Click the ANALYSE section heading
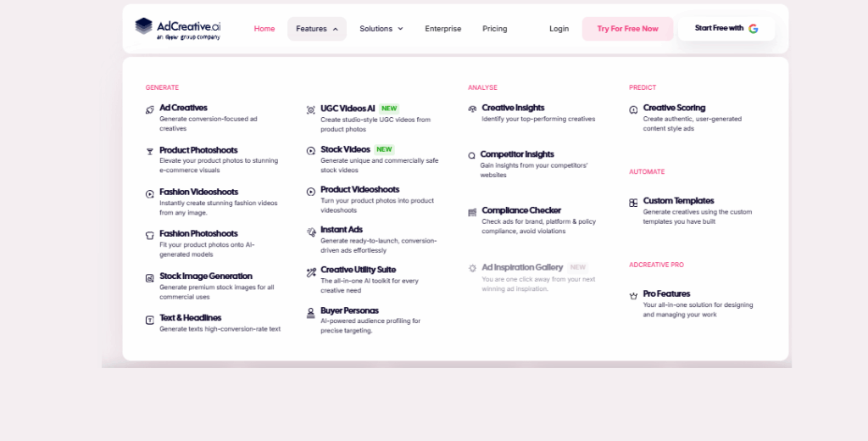This screenshot has height=441, width=868. click(482, 87)
